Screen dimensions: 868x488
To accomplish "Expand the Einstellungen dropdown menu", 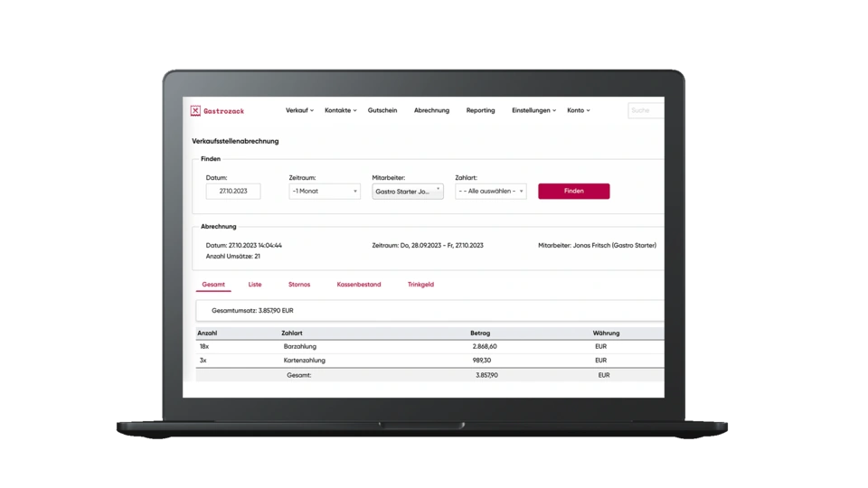I will 533,110.
